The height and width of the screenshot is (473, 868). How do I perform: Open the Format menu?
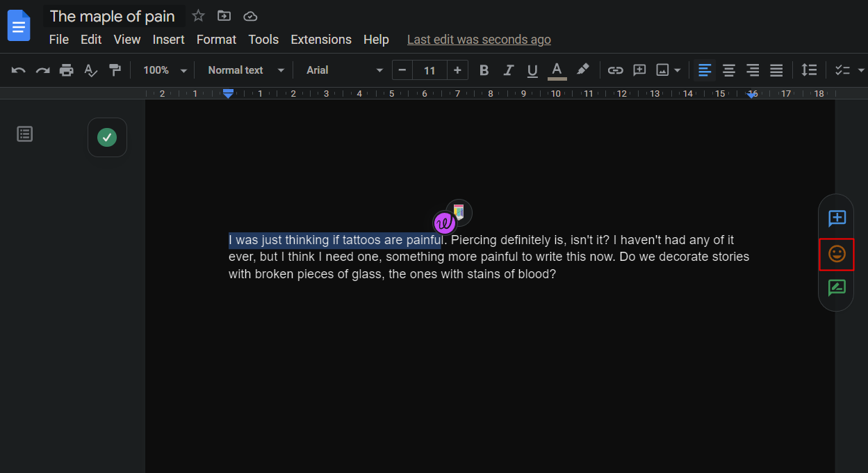click(x=217, y=40)
